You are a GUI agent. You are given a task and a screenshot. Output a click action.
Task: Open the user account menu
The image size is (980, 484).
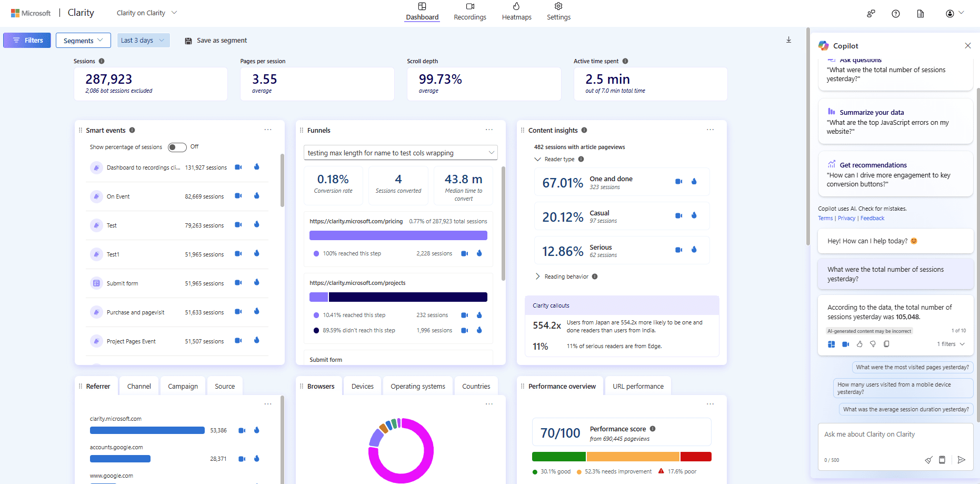click(x=955, y=14)
